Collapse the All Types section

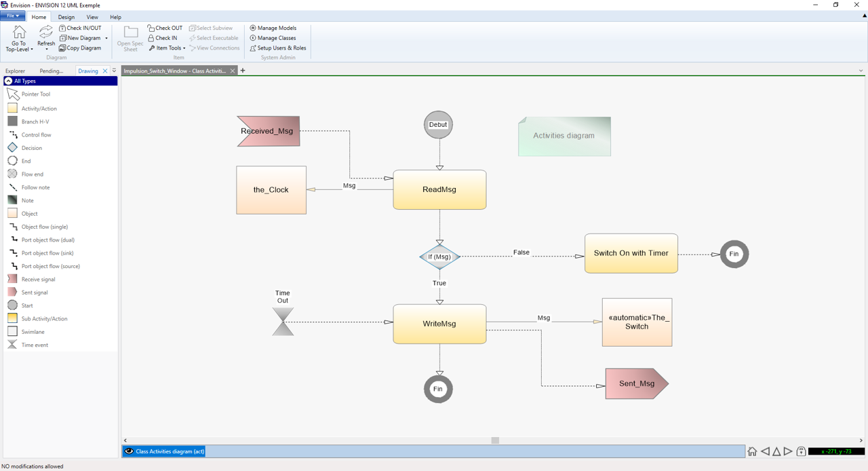pos(8,81)
